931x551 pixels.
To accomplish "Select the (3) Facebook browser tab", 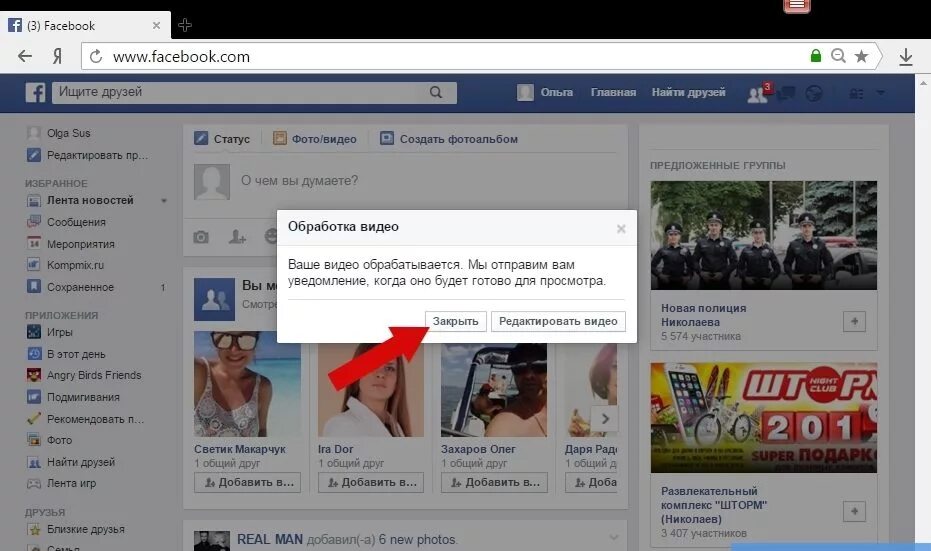I will click(x=85, y=26).
